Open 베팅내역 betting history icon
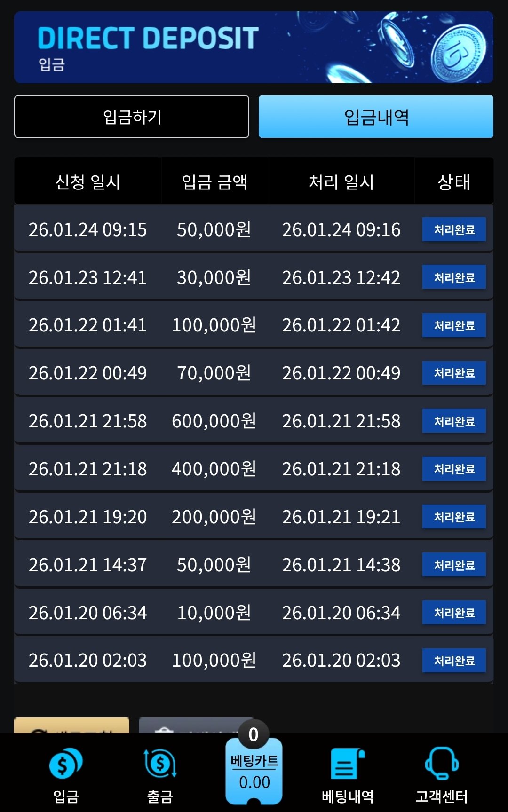 [x=348, y=764]
